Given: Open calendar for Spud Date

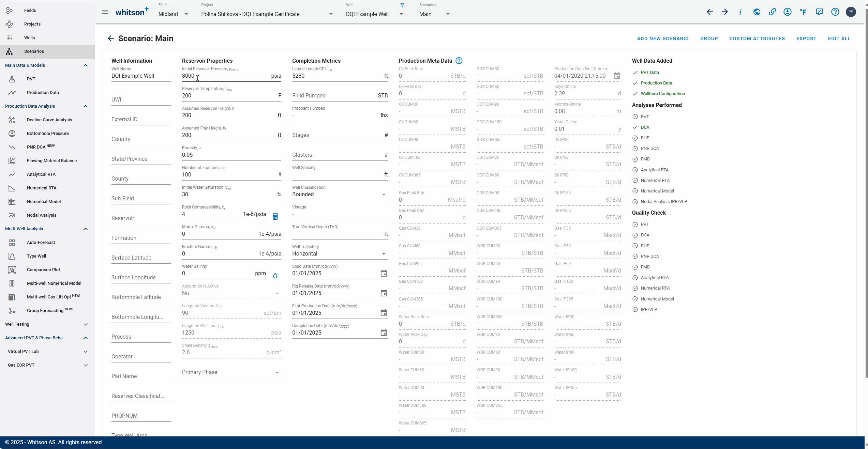Looking at the screenshot, I should pos(384,273).
